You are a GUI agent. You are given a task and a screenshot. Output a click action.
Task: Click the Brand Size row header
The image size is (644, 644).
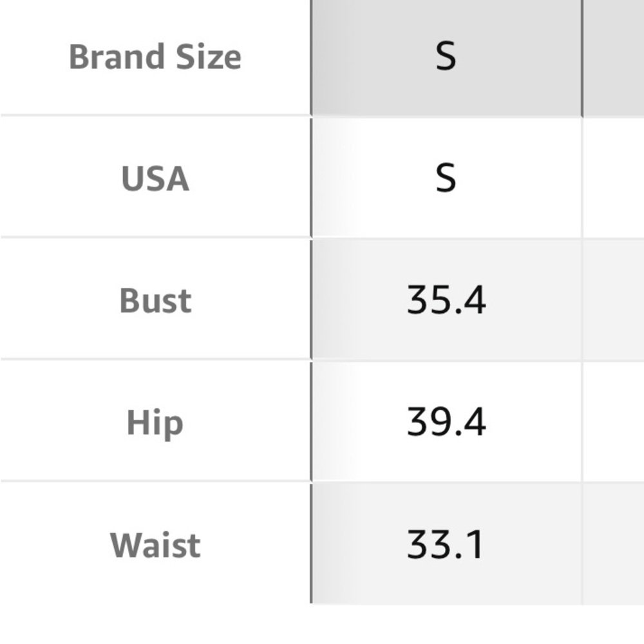point(155,57)
